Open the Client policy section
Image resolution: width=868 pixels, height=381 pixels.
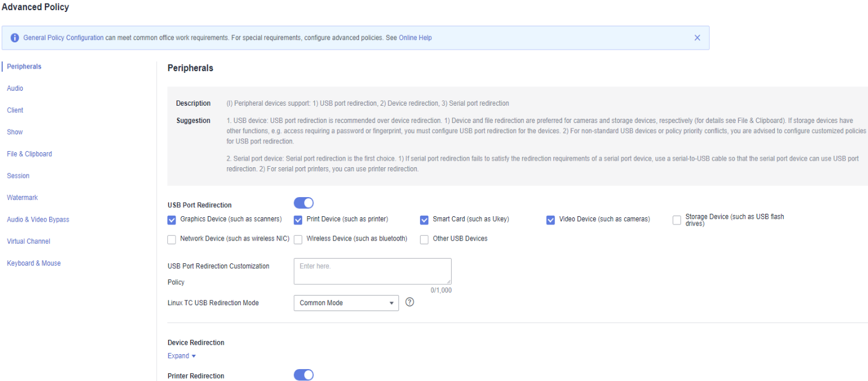click(x=15, y=110)
